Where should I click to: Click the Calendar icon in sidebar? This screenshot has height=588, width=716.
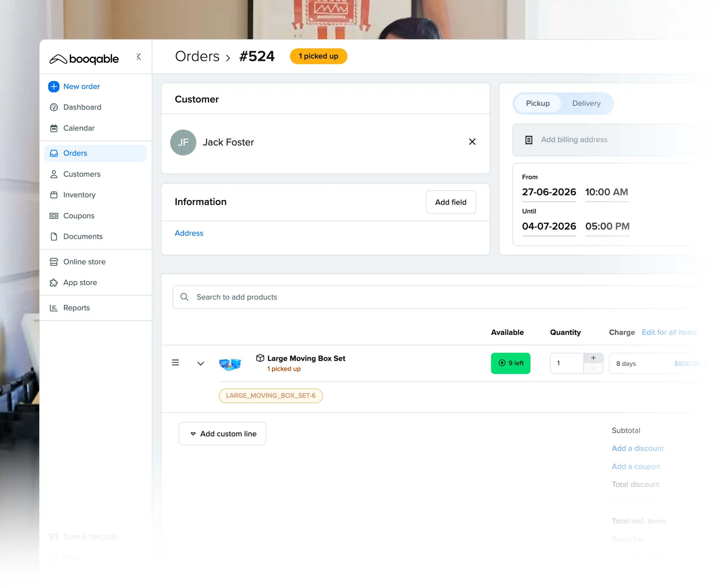[x=53, y=128]
